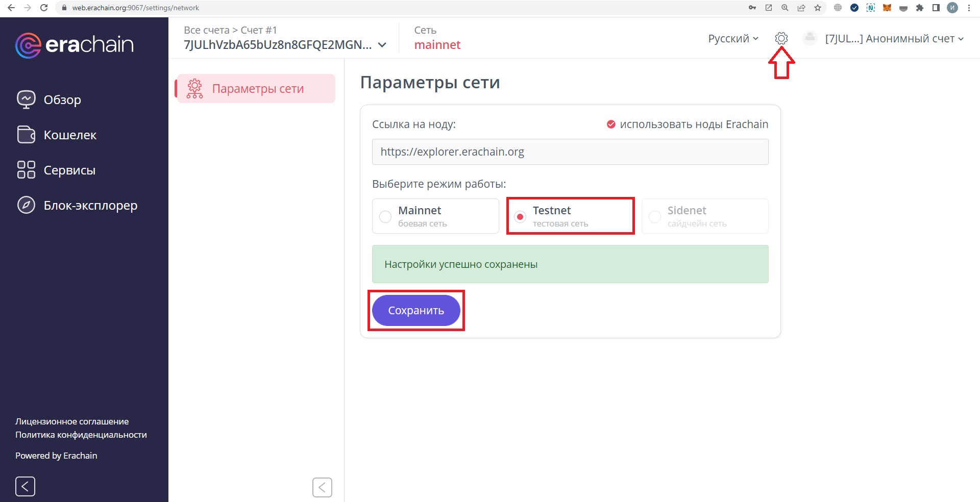Image resolution: width=980 pixels, height=502 pixels.
Task: Open the Параметры сети menu item
Action: (258, 88)
